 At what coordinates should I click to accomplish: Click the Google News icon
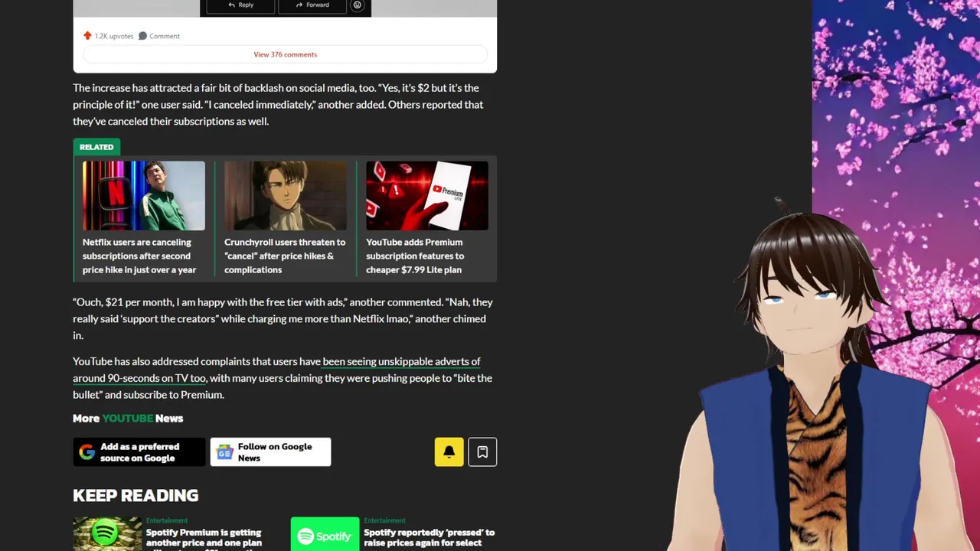coord(224,452)
